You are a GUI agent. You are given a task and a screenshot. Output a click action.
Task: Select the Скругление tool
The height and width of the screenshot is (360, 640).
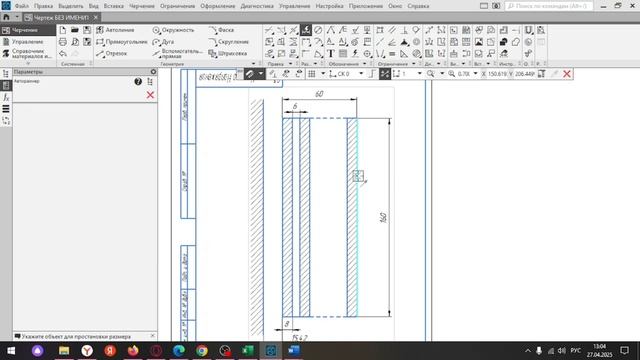(x=229, y=42)
